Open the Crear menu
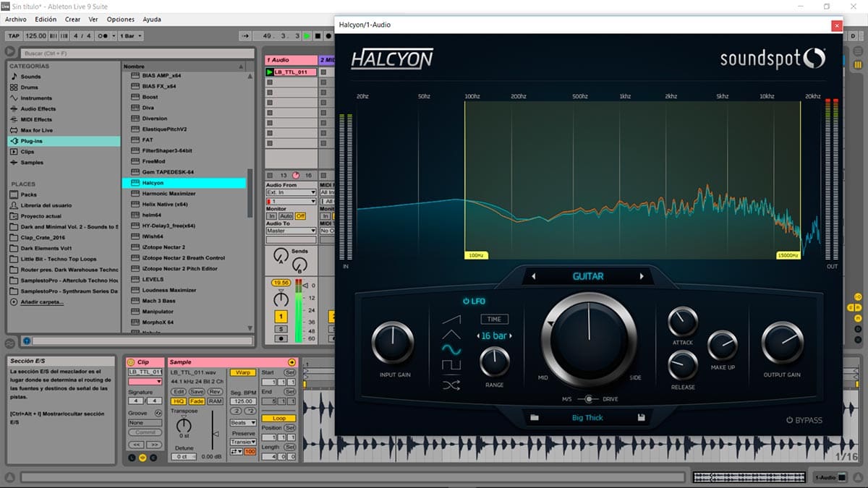This screenshot has width=868, height=488. (x=73, y=19)
